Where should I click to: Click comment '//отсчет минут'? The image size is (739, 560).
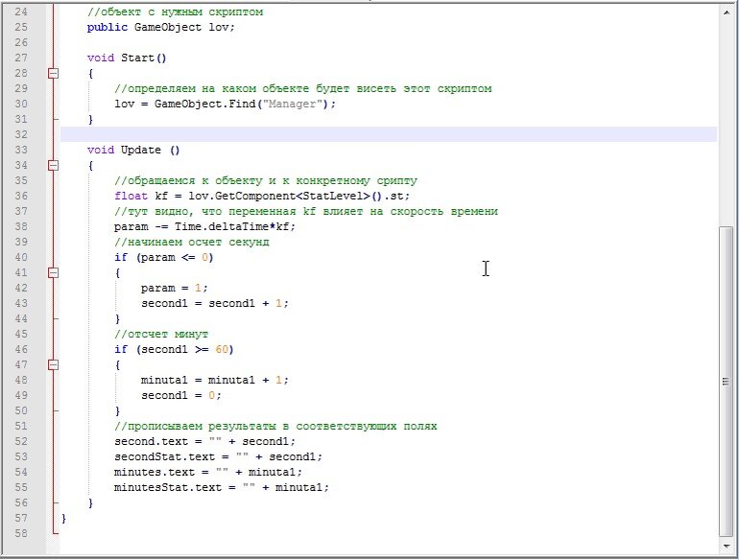tap(160, 335)
